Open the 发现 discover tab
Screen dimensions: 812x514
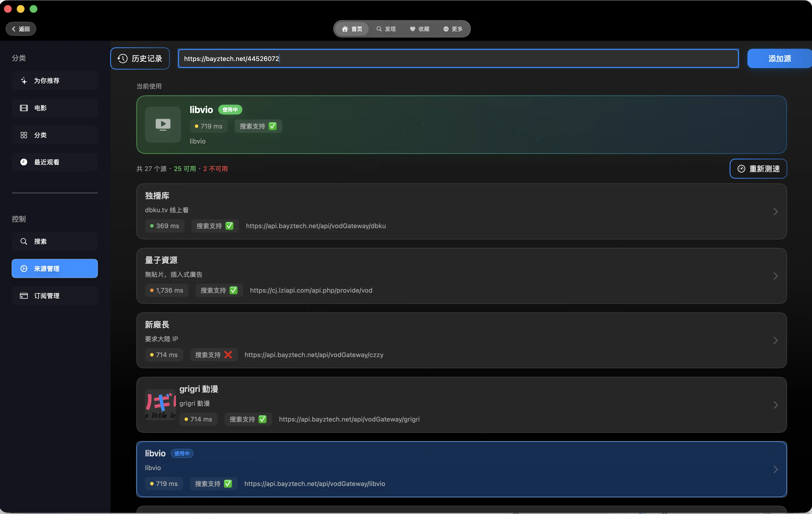(386, 29)
